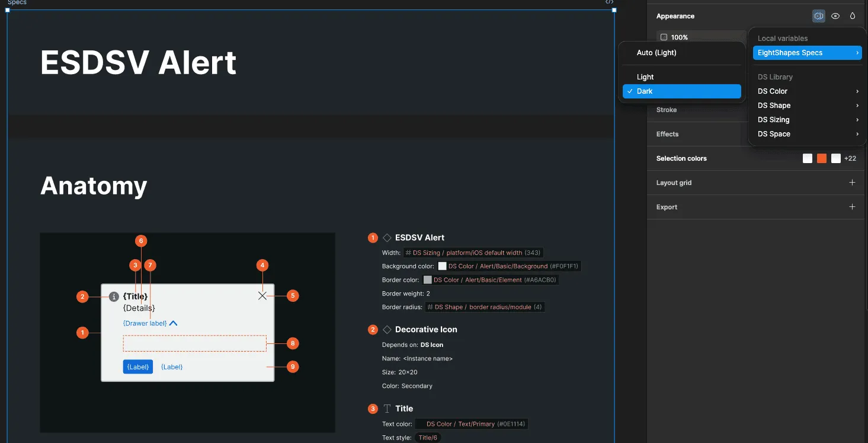868x443 pixels.
Task: Click dev mode code icon above frame
Action: pyautogui.click(x=609, y=2)
